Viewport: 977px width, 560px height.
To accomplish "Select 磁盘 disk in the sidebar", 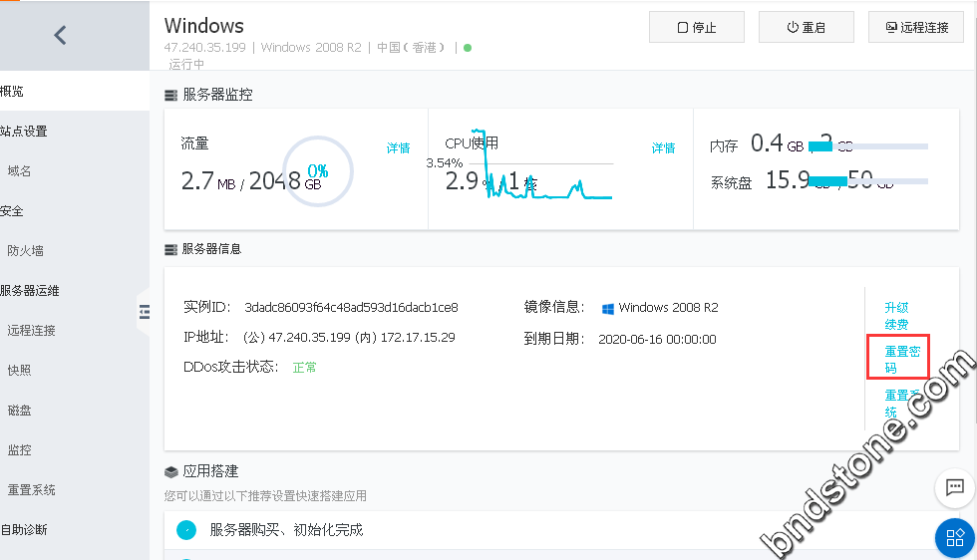I will point(20,411).
